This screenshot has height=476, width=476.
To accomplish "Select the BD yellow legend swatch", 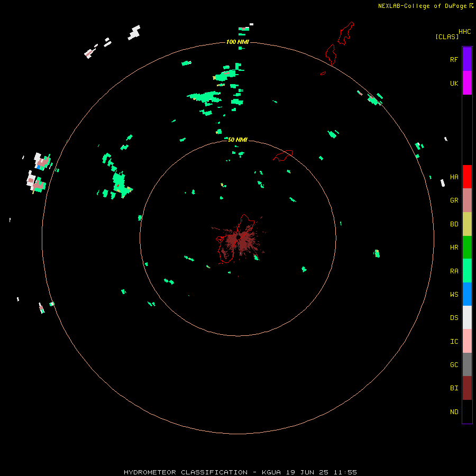I will (x=467, y=224).
